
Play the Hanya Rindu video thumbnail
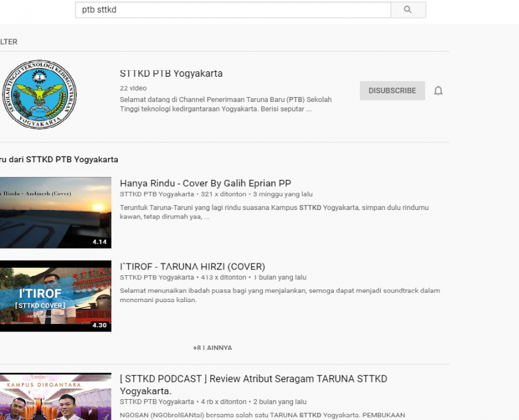coord(55,212)
